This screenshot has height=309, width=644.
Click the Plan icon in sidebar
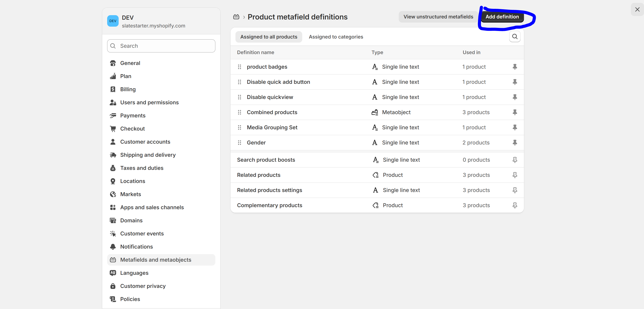[x=113, y=76]
